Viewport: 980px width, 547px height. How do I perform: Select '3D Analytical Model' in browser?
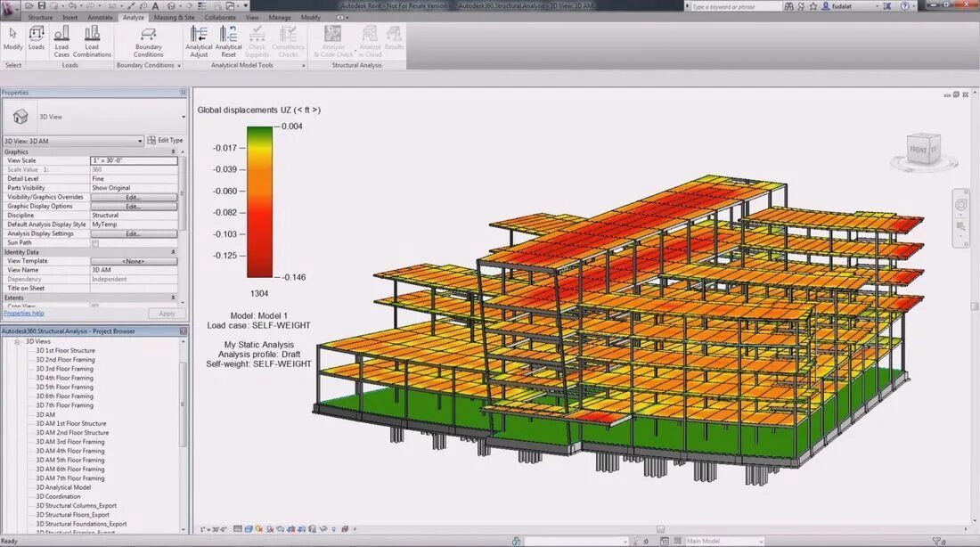click(63, 487)
